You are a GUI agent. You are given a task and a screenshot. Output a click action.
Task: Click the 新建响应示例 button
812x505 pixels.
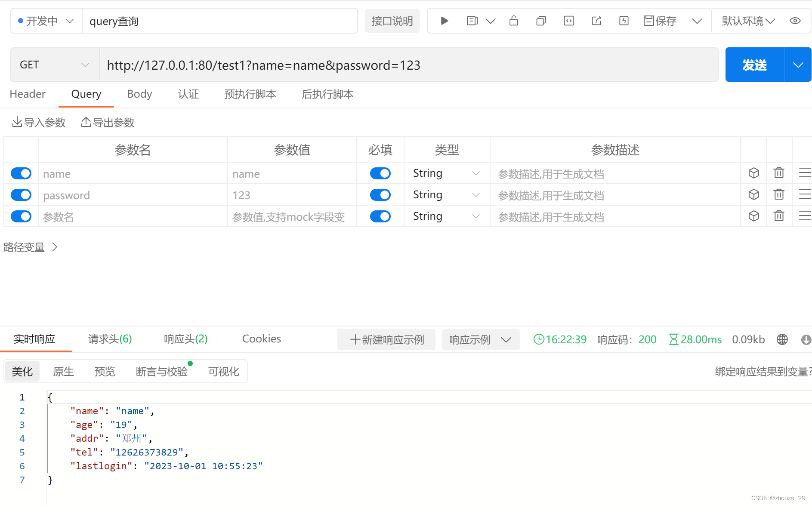click(x=386, y=339)
